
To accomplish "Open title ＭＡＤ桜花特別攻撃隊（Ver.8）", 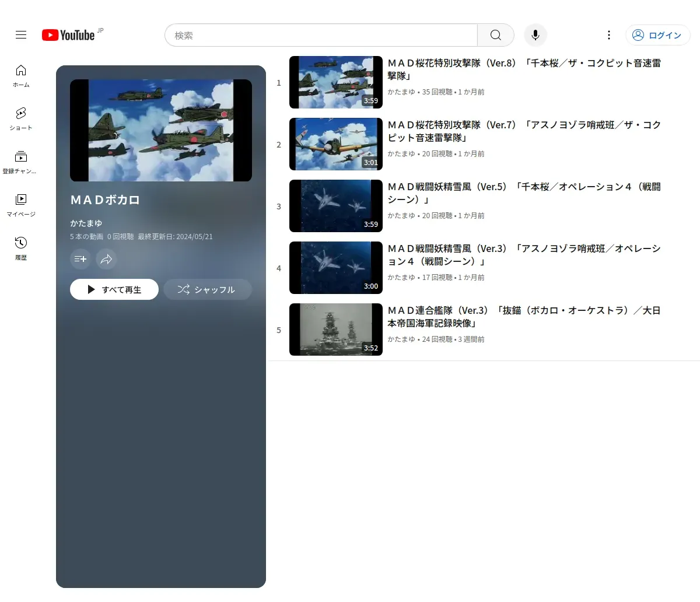I will point(524,69).
